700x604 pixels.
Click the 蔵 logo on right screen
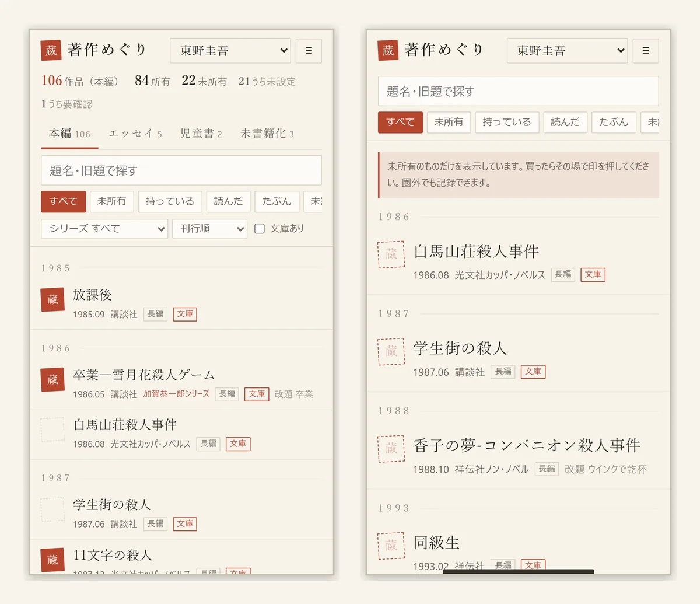[388, 50]
